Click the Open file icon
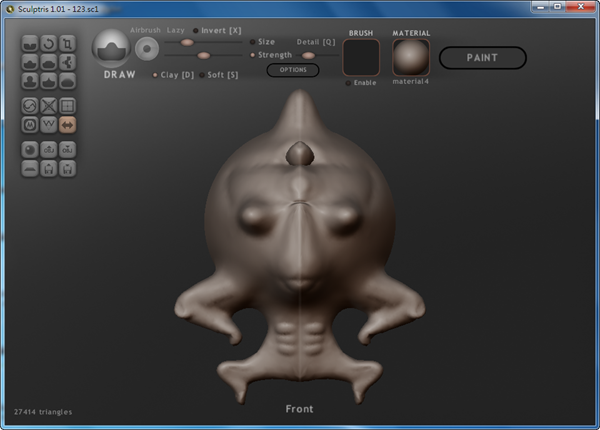 [x=49, y=168]
